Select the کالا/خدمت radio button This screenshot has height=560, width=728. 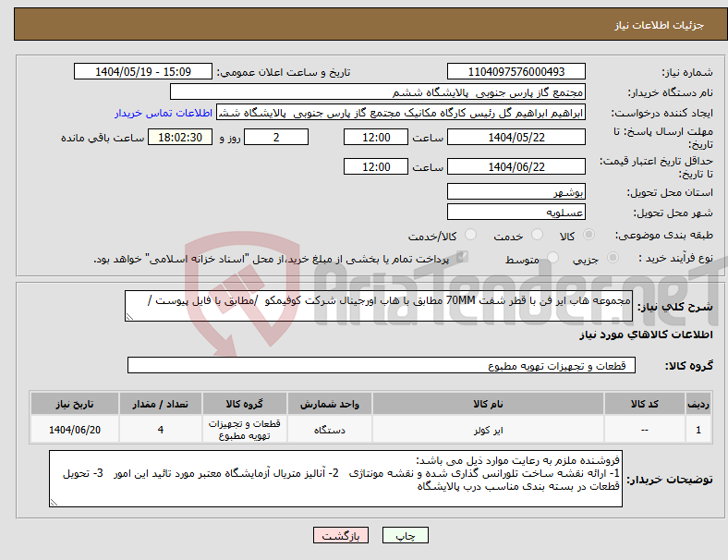[x=471, y=235]
